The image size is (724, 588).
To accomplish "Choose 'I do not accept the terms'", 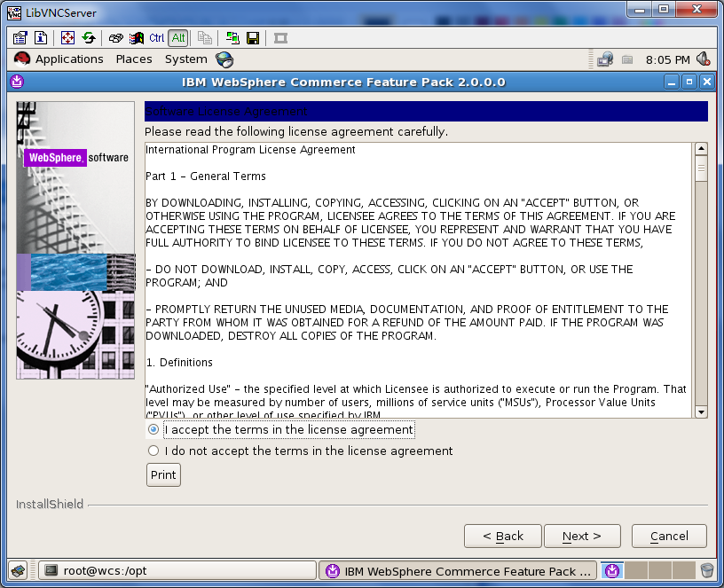I will [153, 450].
